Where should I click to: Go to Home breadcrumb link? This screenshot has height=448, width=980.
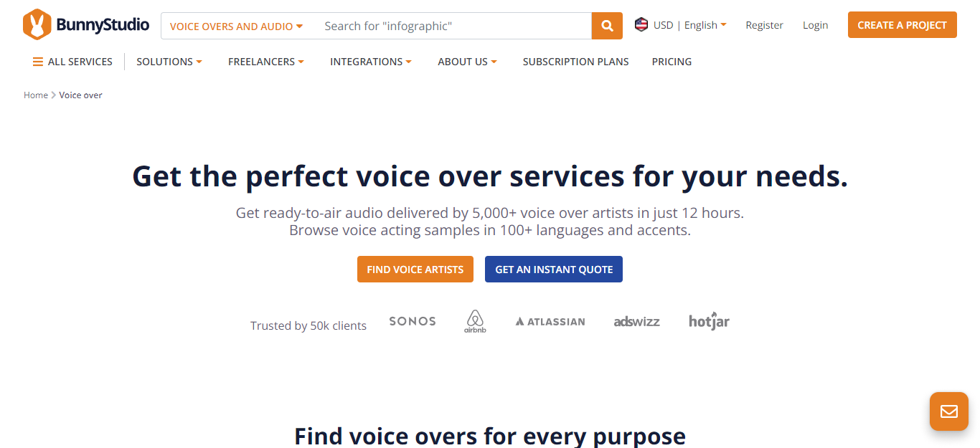tap(36, 95)
